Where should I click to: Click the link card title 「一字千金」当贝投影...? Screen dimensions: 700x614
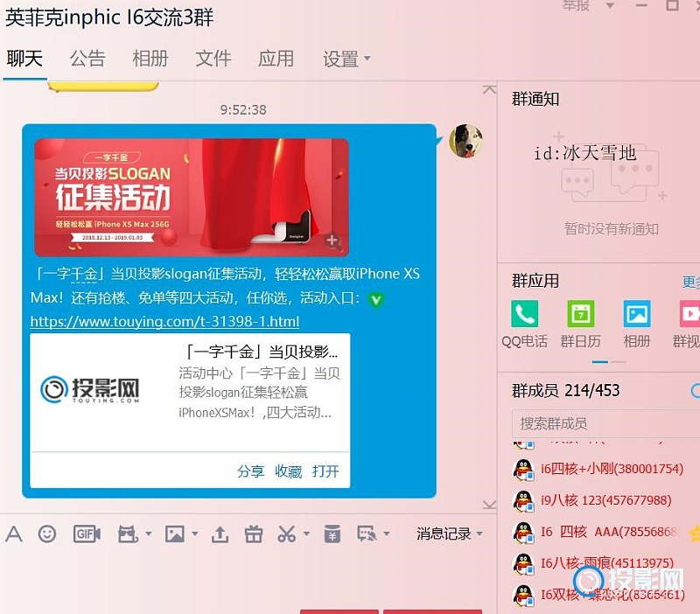pyautogui.click(x=260, y=352)
